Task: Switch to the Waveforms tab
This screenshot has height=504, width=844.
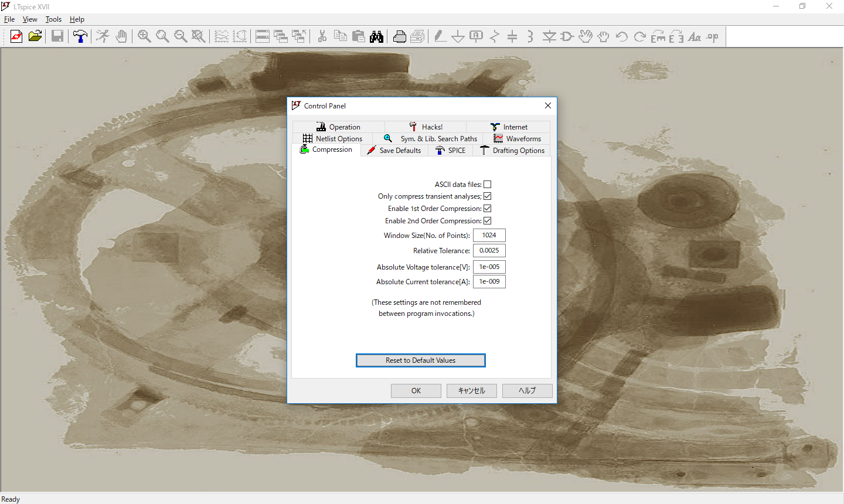Action: [x=517, y=139]
